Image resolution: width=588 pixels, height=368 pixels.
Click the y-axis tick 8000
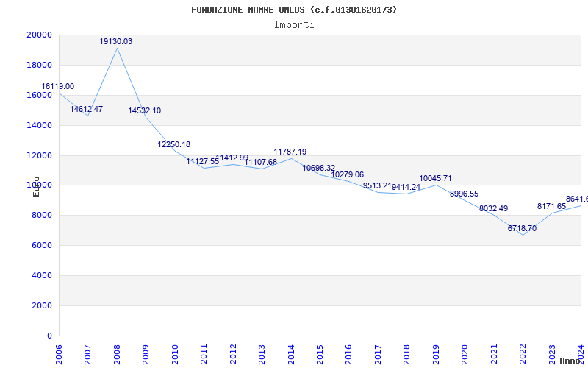pos(42,216)
